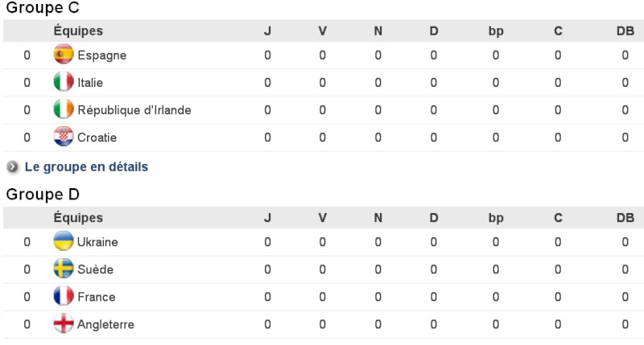Click the England flag icon
644x345 pixels.
pos(64,324)
